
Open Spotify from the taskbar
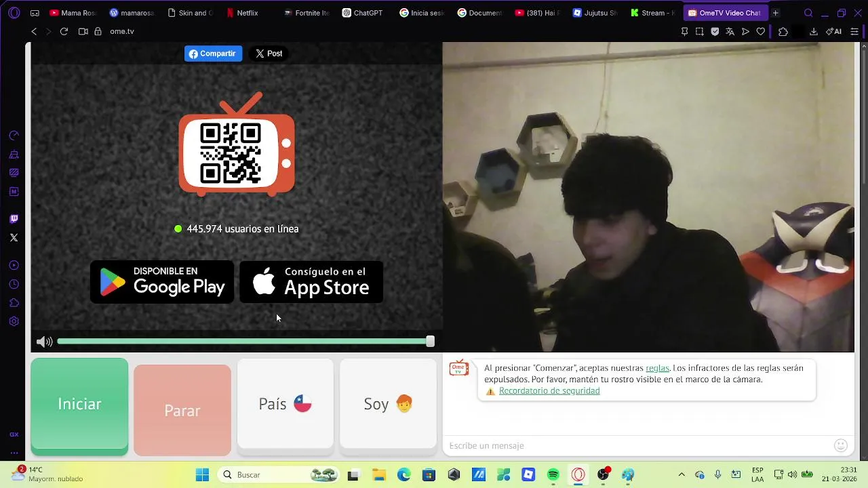553,474
